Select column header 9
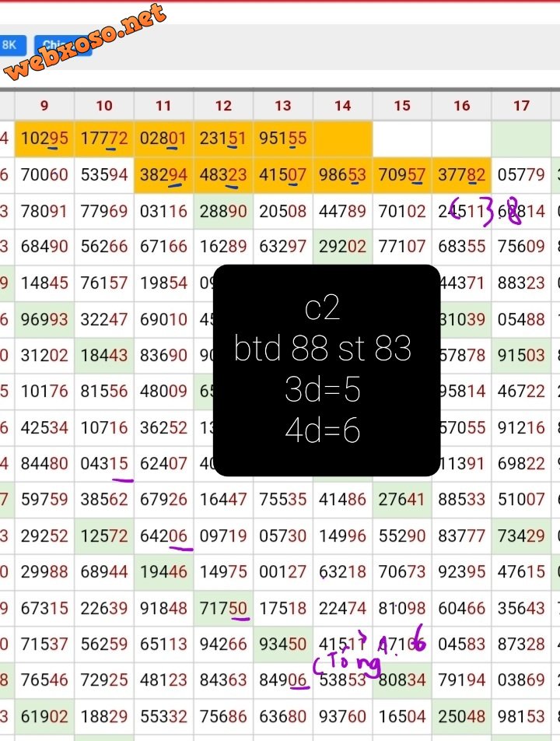The image size is (560, 741). click(x=44, y=105)
